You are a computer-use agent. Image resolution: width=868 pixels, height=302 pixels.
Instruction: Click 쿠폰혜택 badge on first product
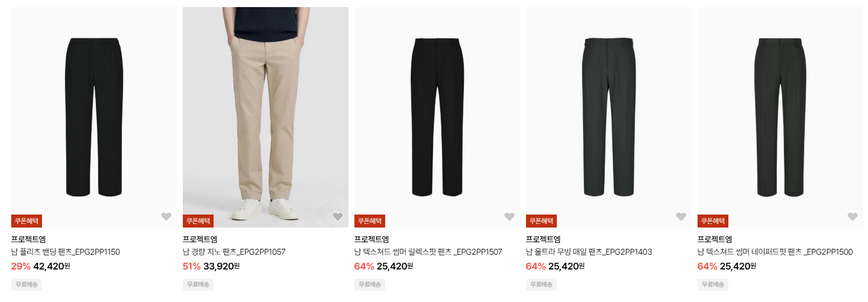(x=27, y=221)
